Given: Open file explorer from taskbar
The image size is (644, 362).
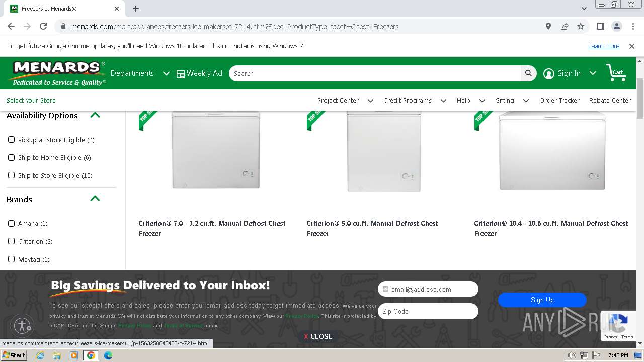Looking at the screenshot, I should [x=57, y=355].
